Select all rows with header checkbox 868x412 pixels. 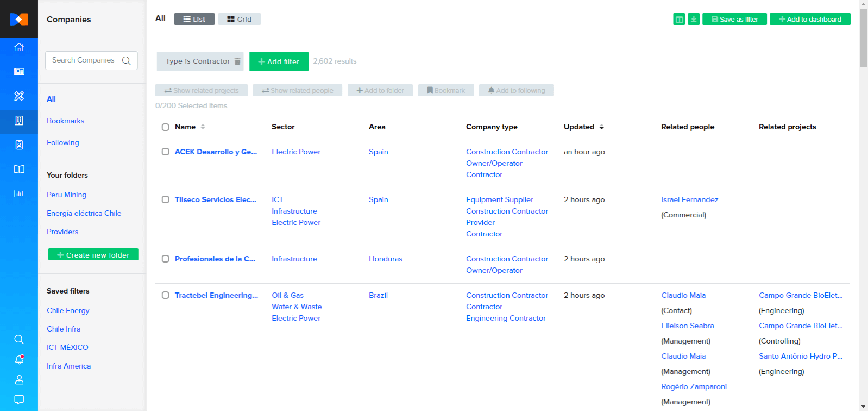pyautogui.click(x=166, y=127)
